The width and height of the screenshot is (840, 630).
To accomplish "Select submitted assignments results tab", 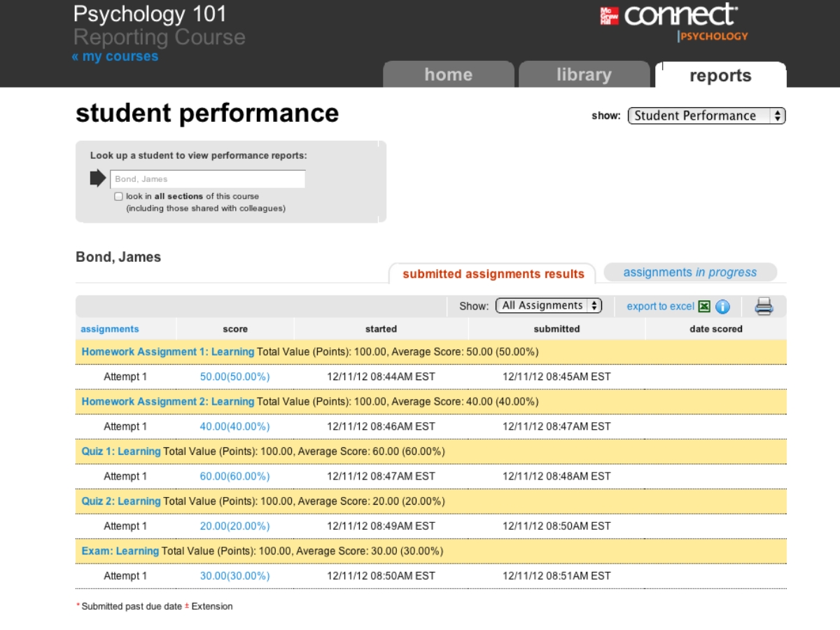I will [x=493, y=274].
